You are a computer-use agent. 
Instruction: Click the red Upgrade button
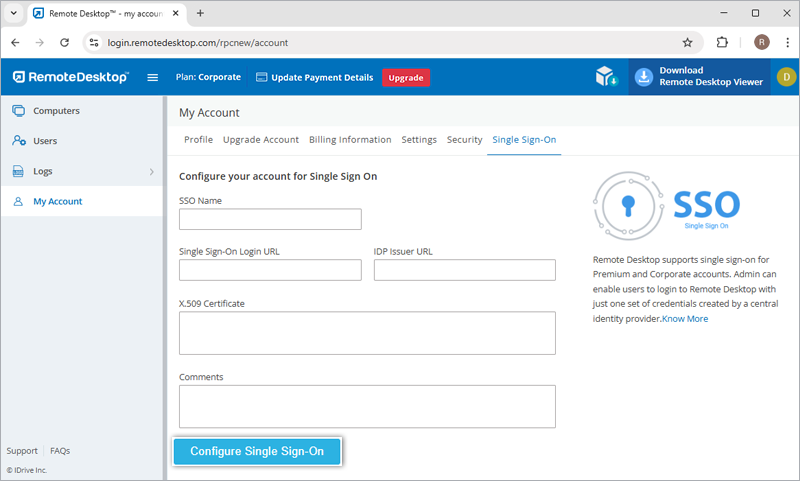[x=405, y=77]
